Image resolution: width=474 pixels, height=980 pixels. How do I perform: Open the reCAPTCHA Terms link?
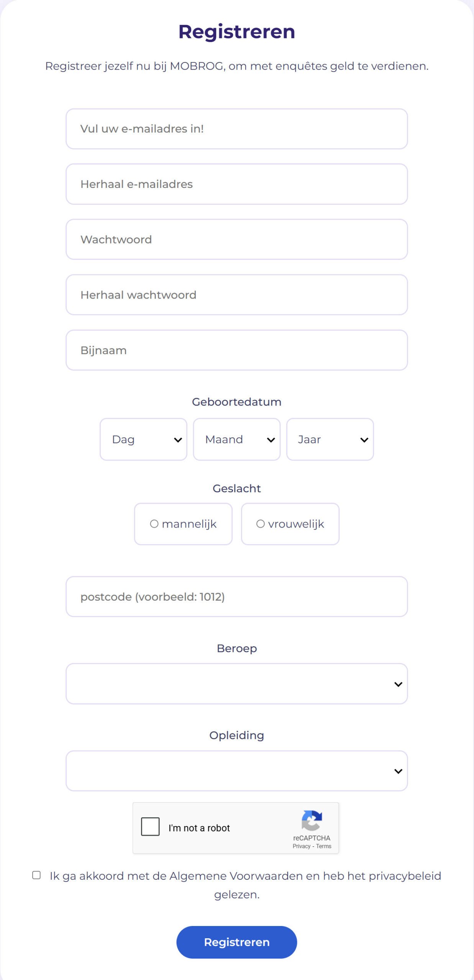click(324, 846)
